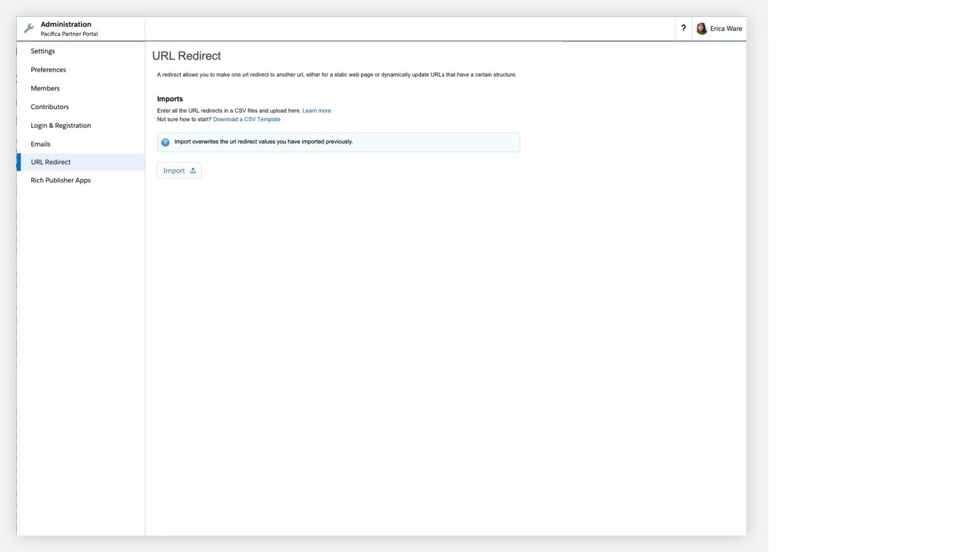Click the Administration wrench icon
980x552 pixels.
pos(29,29)
